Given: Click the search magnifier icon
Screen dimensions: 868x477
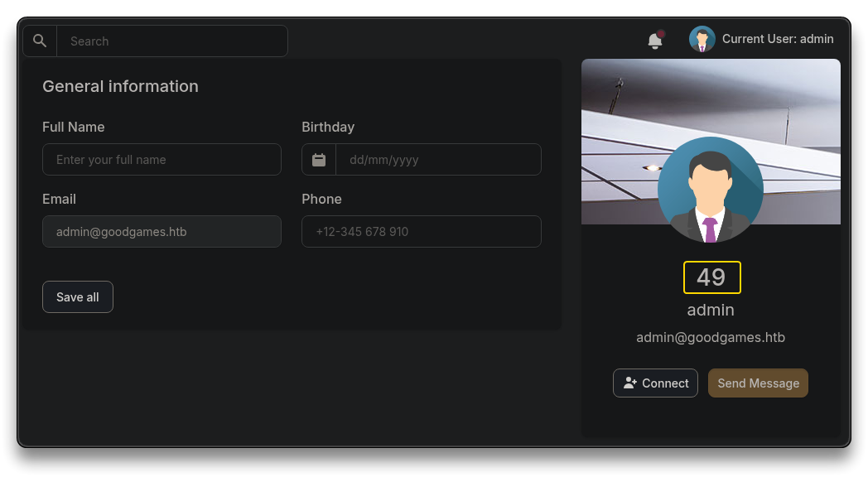Looking at the screenshot, I should [39, 41].
